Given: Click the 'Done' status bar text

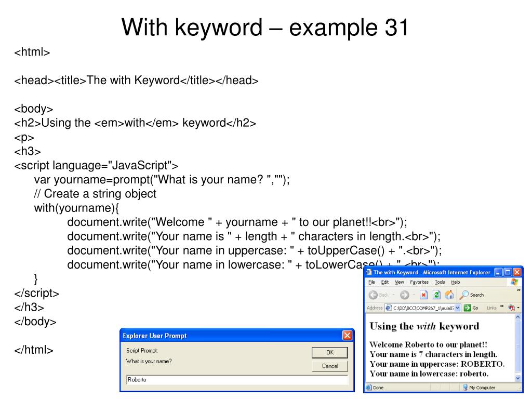Looking at the screenshot, I should [378, 388].
